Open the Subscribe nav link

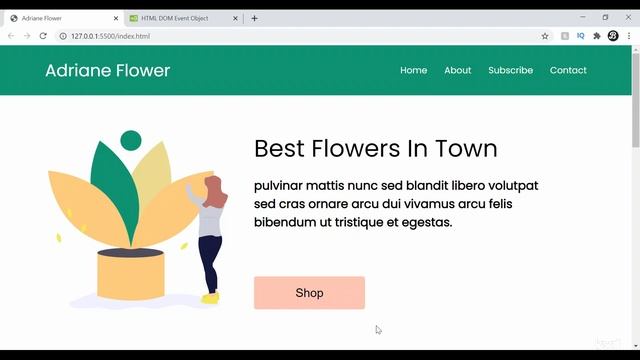coord(510,70)
